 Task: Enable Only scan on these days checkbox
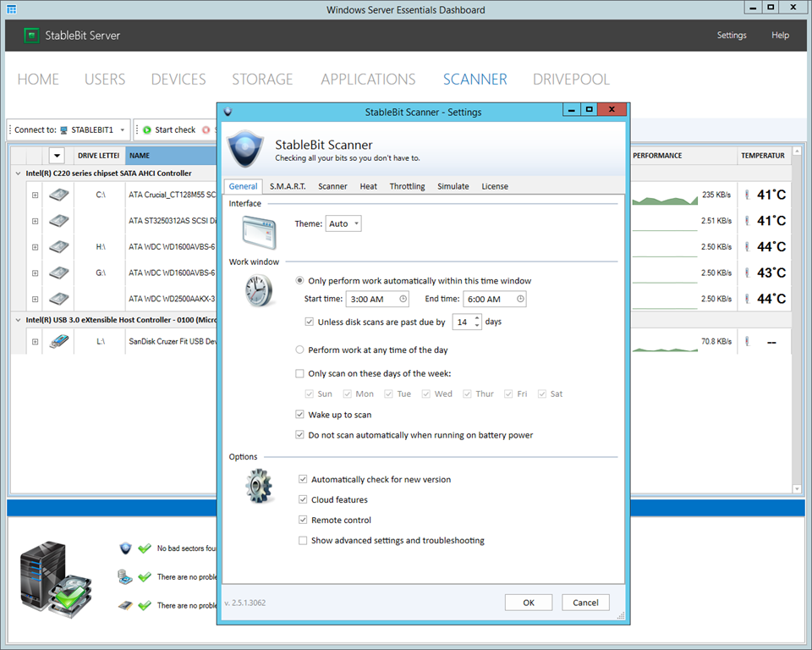(x=299, y=373)
